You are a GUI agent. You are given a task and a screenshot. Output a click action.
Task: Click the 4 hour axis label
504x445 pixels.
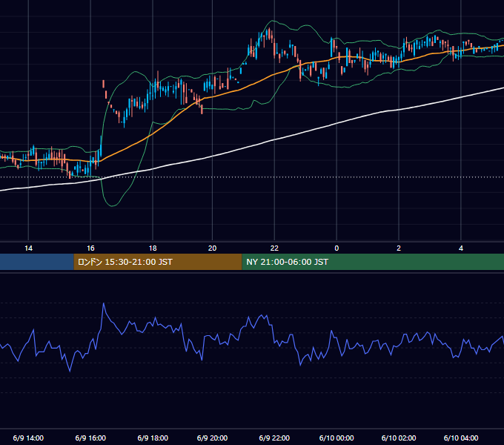[461, 248]
